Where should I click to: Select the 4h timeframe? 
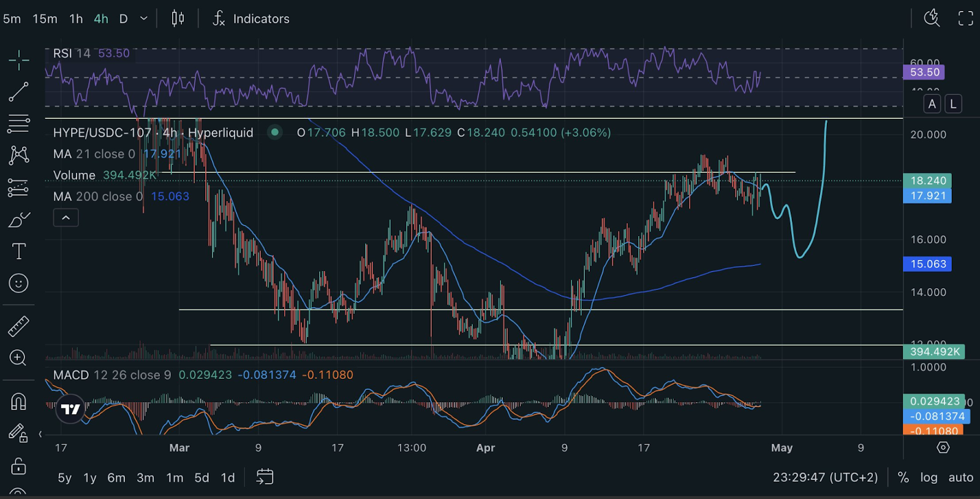pyautogui.click(x=101, y=19)
